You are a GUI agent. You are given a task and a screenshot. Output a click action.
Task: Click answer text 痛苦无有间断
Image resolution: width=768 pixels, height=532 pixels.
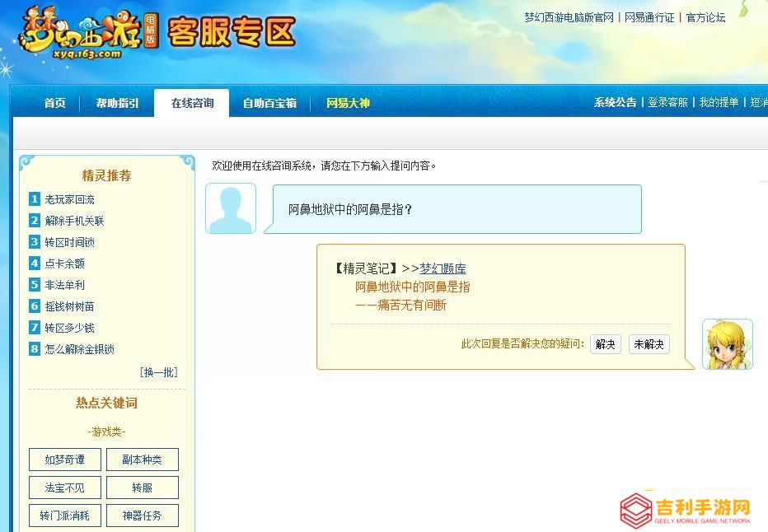(412, 306)
